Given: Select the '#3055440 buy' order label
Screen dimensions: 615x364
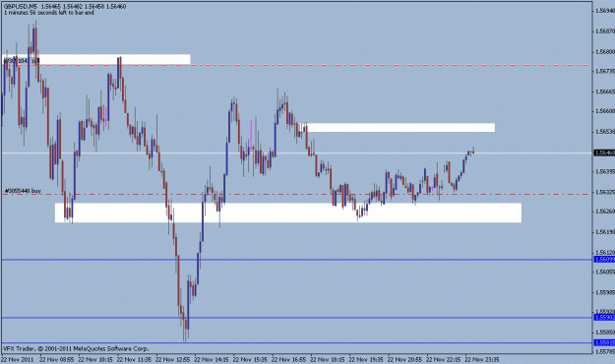Looking at the screenshot, I should [x=23, y=191].
